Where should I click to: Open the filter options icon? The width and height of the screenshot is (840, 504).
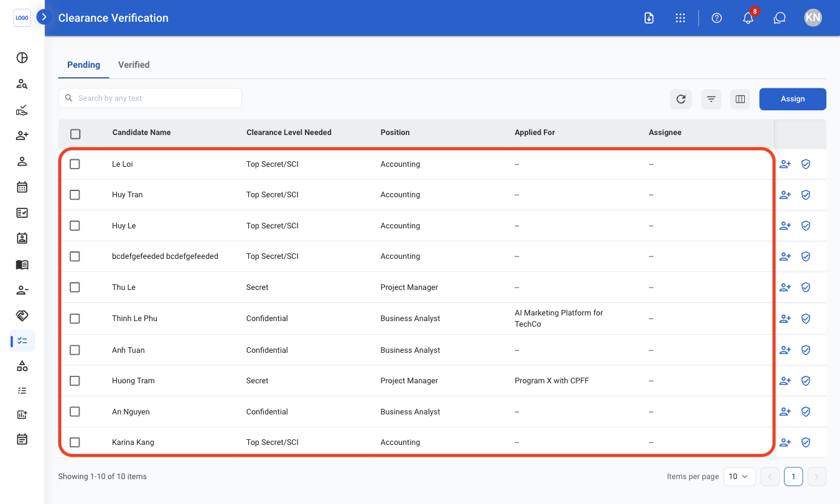(x=711, y=99)
